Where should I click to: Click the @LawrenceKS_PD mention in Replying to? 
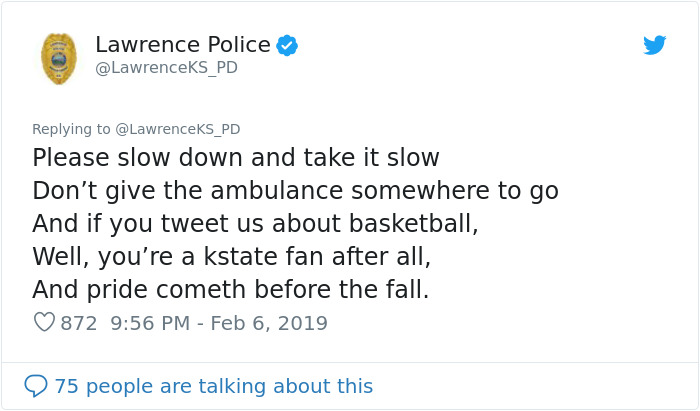177,129
